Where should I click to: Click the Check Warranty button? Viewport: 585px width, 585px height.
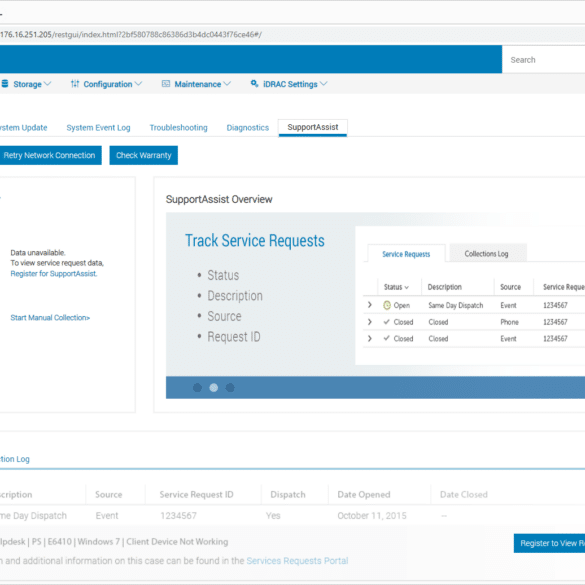[144, 155]
